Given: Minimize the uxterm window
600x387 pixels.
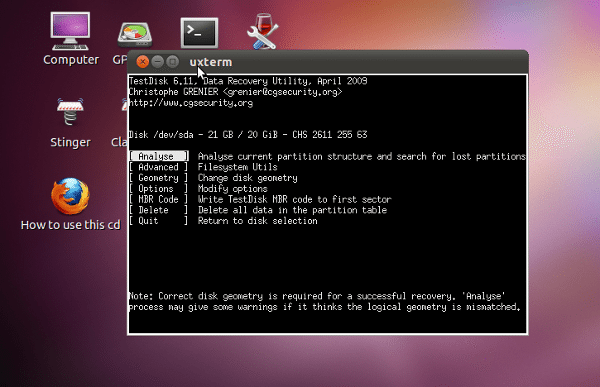Looking at the screenshot, I should tap(158, 62).
